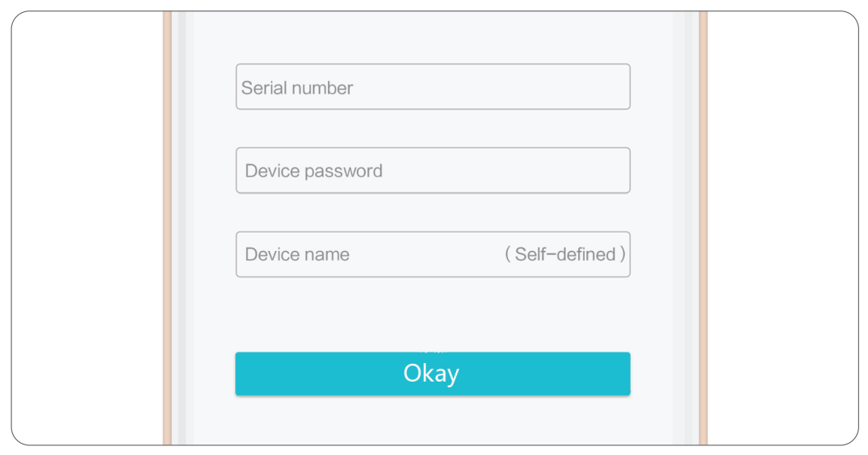Viewport: 868px width, 455px height.
Task: Activate the password entry box
Action: 433,170
